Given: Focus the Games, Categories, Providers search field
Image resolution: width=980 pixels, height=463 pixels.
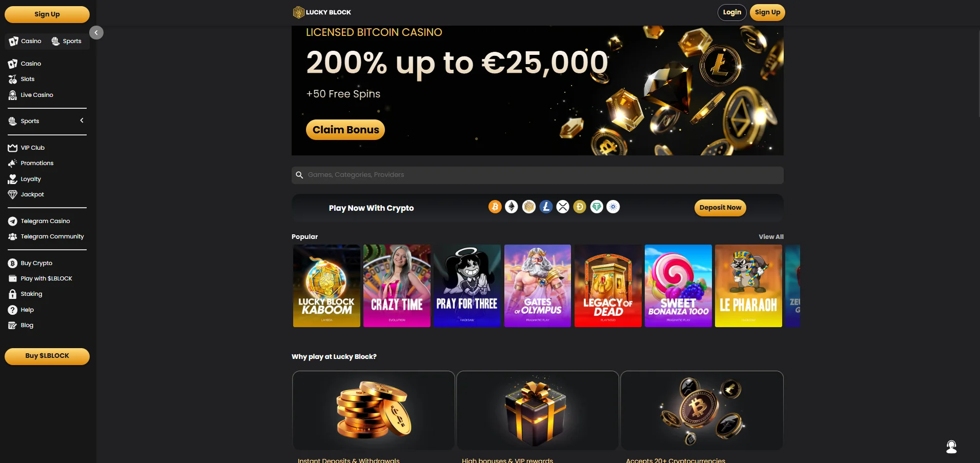Looking at the screenshot, I should [537, 175].
